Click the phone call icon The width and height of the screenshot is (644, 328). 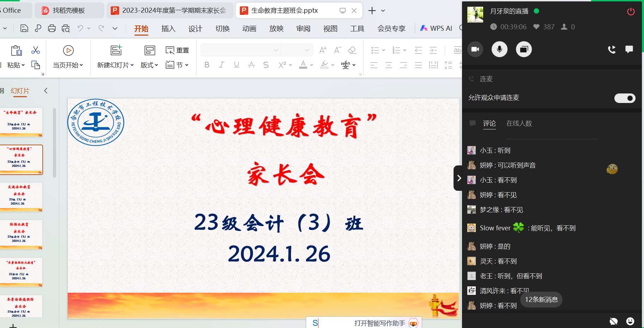[612, 50]
